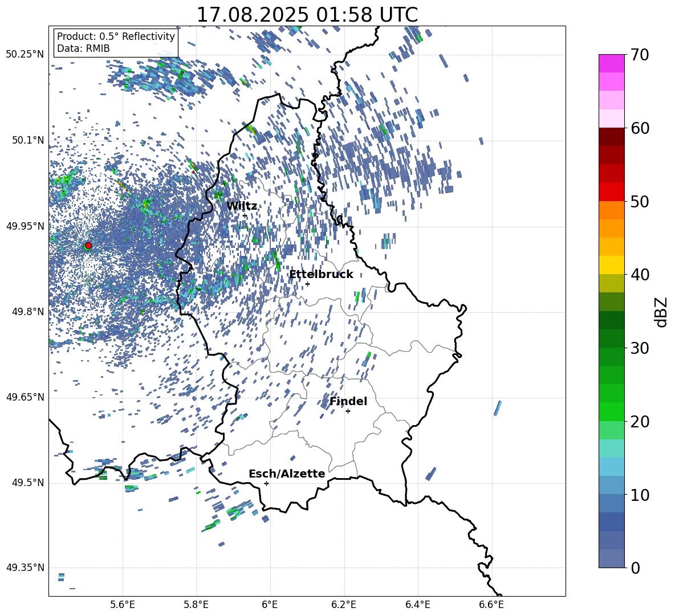Click the 49.95°N latitude label
The width and height of the screenshot is (675, 616).
pyautogui.click(x=25, y=226)
